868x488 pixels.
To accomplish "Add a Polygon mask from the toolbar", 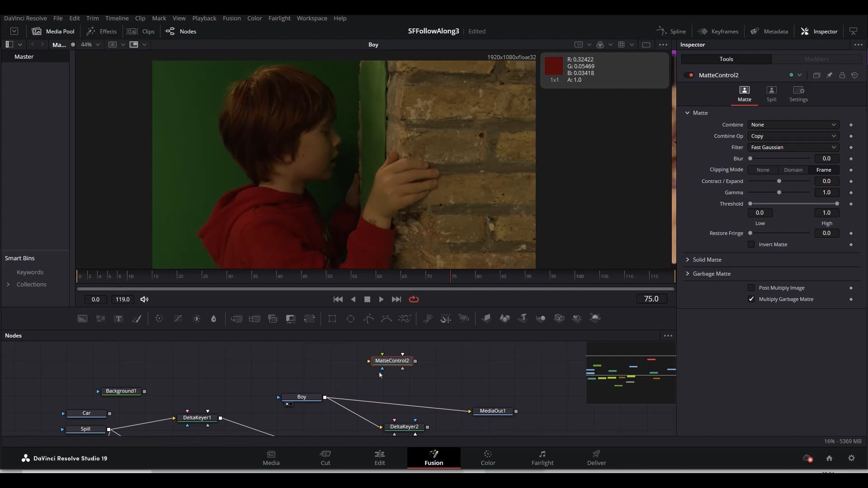I will tap(368, 319).
